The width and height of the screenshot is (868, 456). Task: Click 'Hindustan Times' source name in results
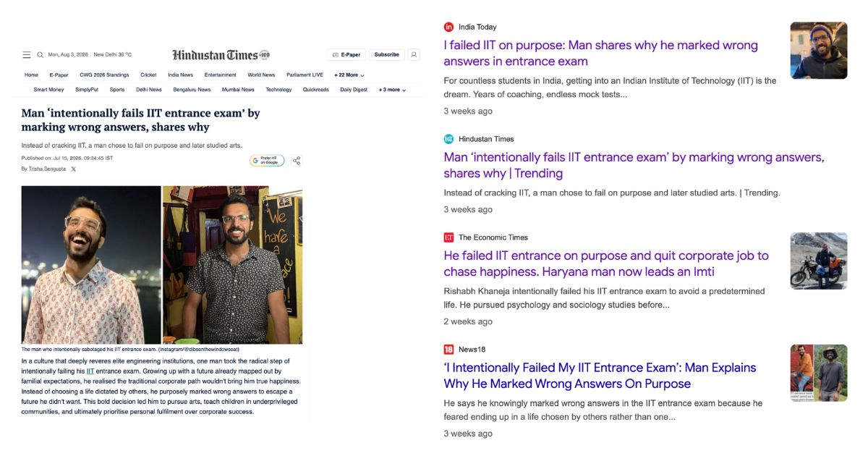pos(486,139)
